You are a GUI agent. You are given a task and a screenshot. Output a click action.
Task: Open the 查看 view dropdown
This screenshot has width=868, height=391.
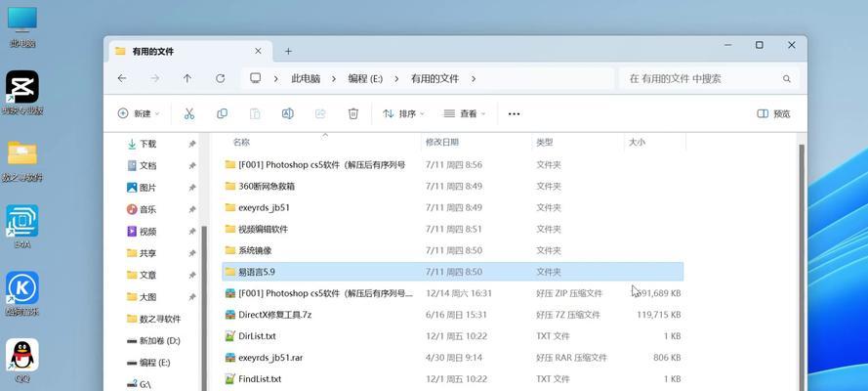click(465, 113)
